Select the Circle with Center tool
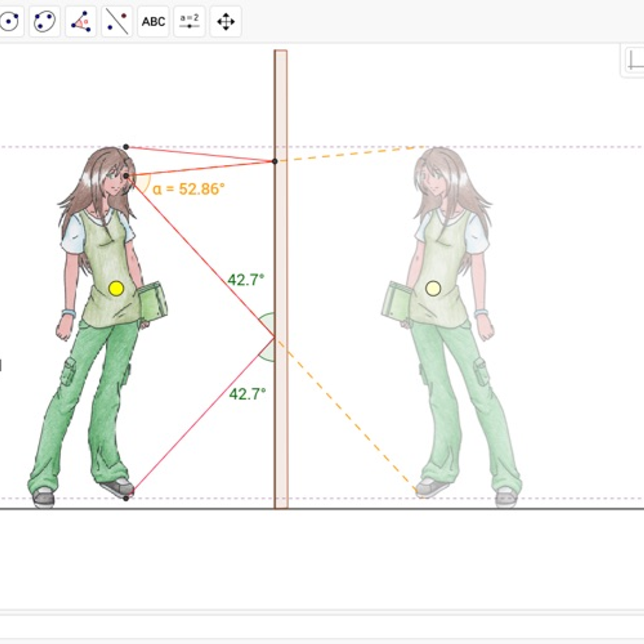644x644 pixels. pyautogui.click(x=10, y=21)
